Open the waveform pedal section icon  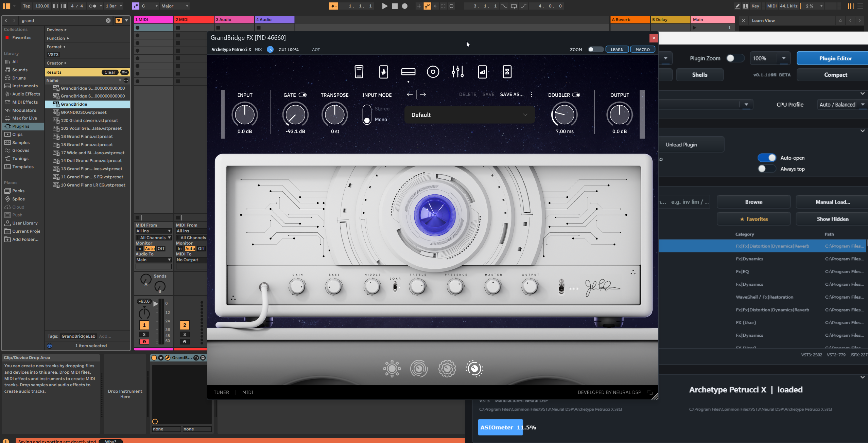(x=384, y=72)
